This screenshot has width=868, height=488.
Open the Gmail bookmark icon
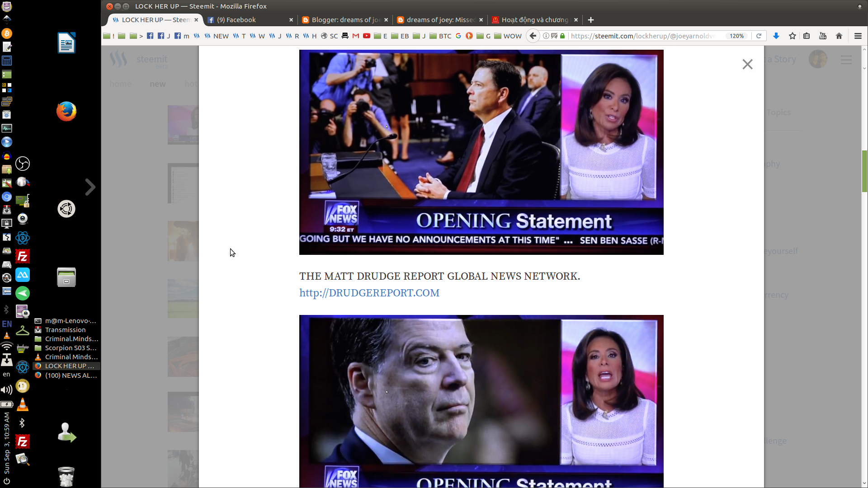356,36
